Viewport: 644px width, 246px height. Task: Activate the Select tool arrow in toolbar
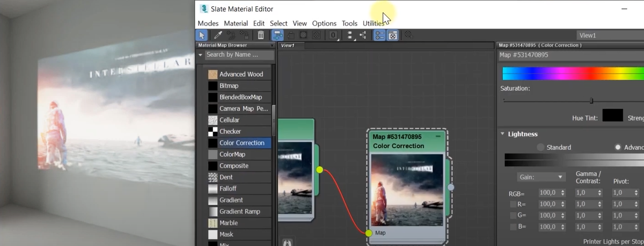point(202,35)
